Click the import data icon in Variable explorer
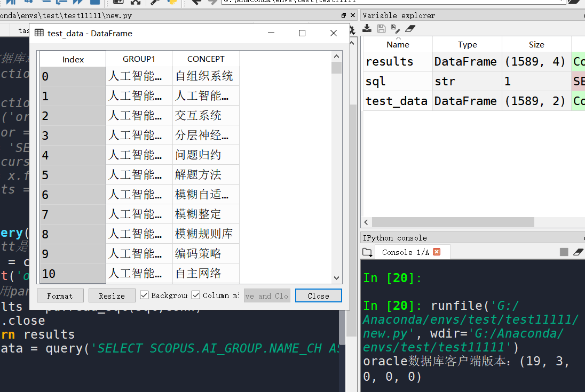This screenshot has width=585, height=392. pos(367,28)
